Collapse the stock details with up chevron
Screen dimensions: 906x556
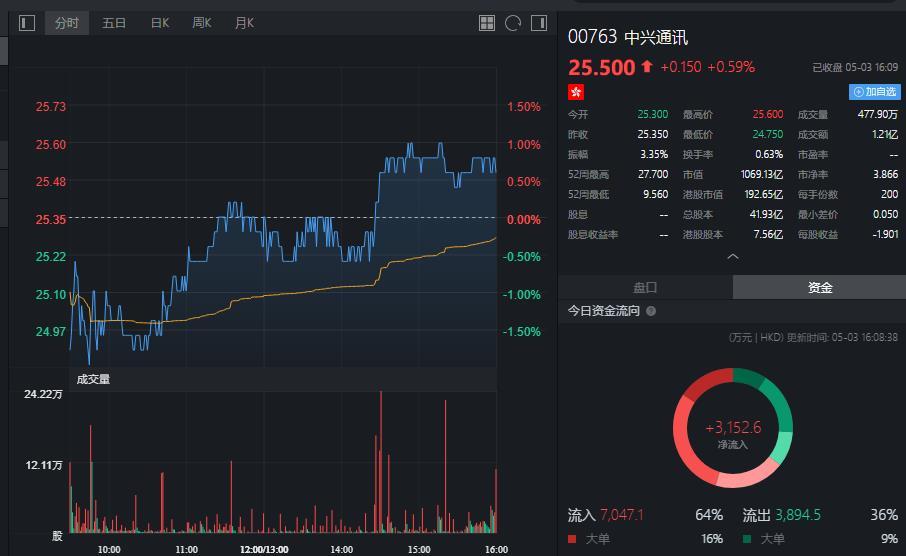pyautogui.click(x=733, y=257)
